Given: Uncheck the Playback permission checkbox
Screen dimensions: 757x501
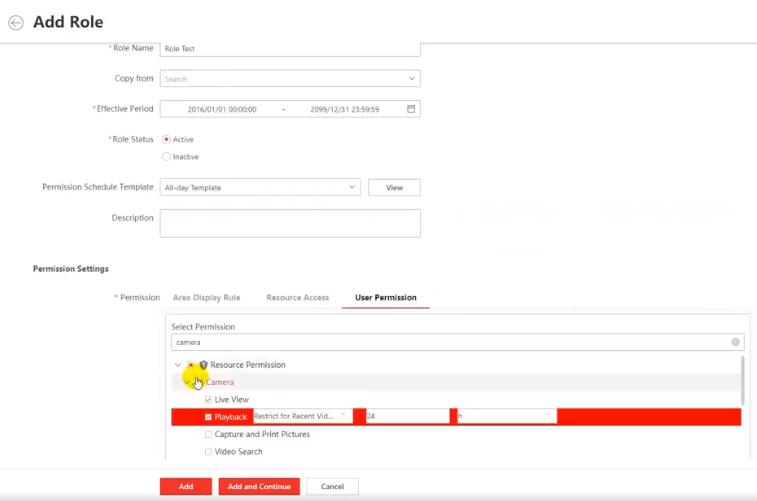Looking at the screenshot, I should (x=208, y=417).
